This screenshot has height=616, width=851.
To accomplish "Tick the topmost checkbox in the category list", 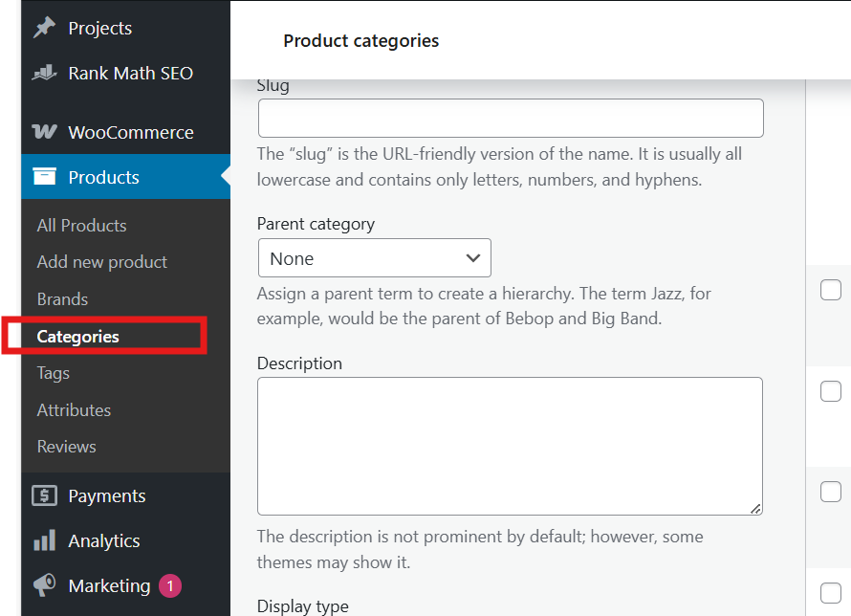I will coord(830,291).
